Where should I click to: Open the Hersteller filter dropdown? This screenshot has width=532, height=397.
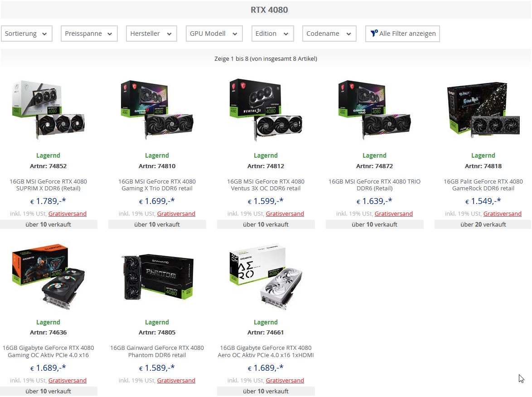pos(151,34)
